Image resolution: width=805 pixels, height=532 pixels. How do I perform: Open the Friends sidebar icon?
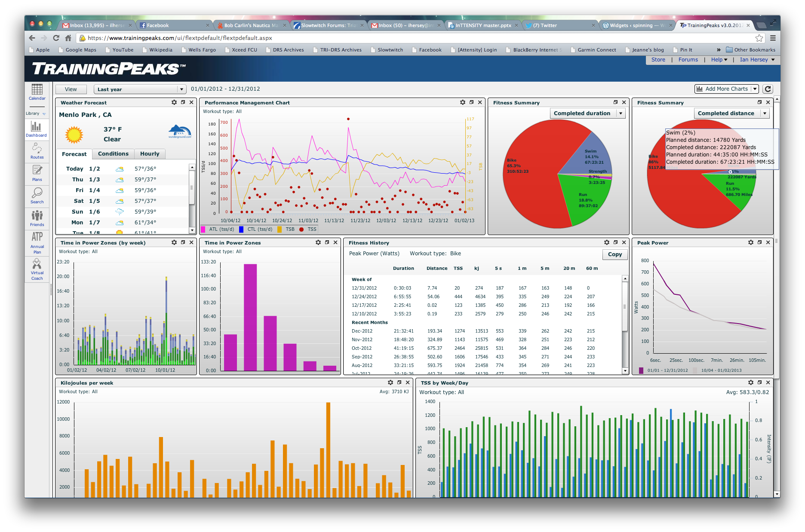[x=37, y=218]
